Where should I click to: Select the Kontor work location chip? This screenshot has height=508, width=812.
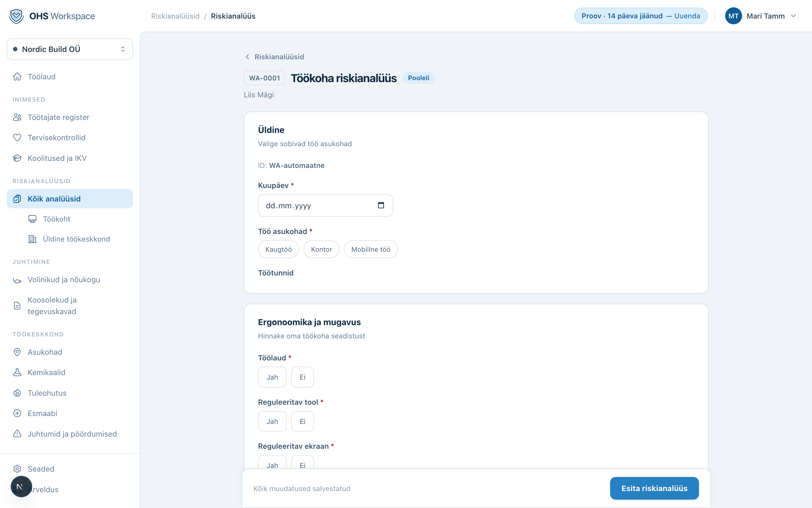(321, 249)
